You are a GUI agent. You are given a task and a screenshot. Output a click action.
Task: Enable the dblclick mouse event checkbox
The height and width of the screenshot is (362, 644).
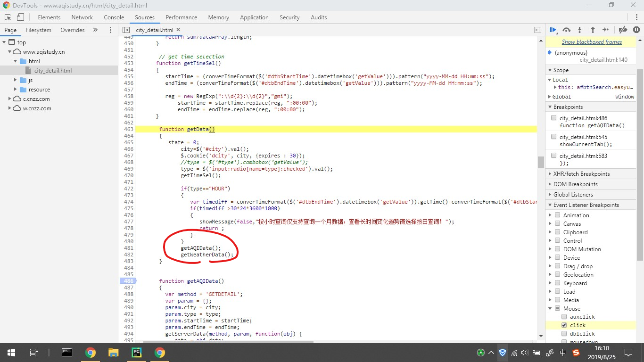pyautogui.click(x=564, y=334)
